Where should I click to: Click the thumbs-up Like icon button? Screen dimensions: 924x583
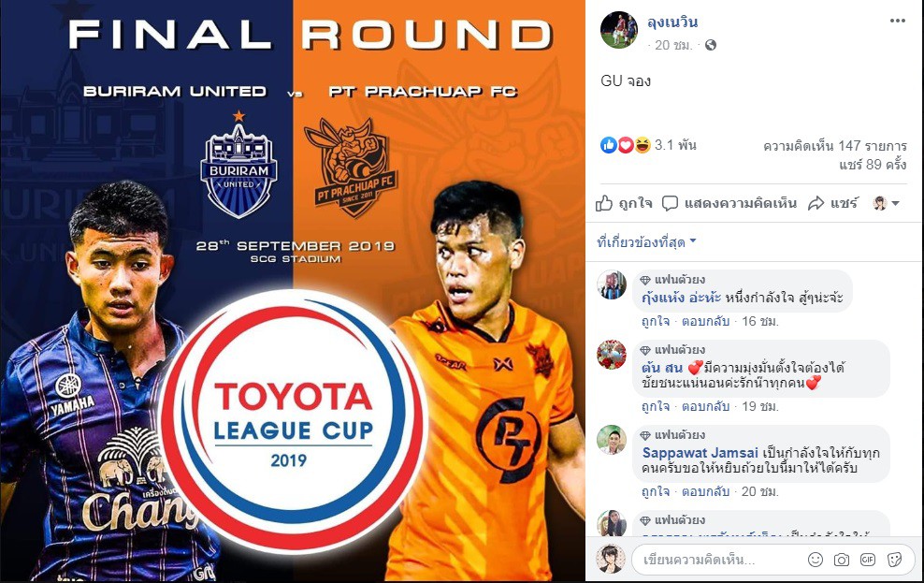[x=604, y=203]
